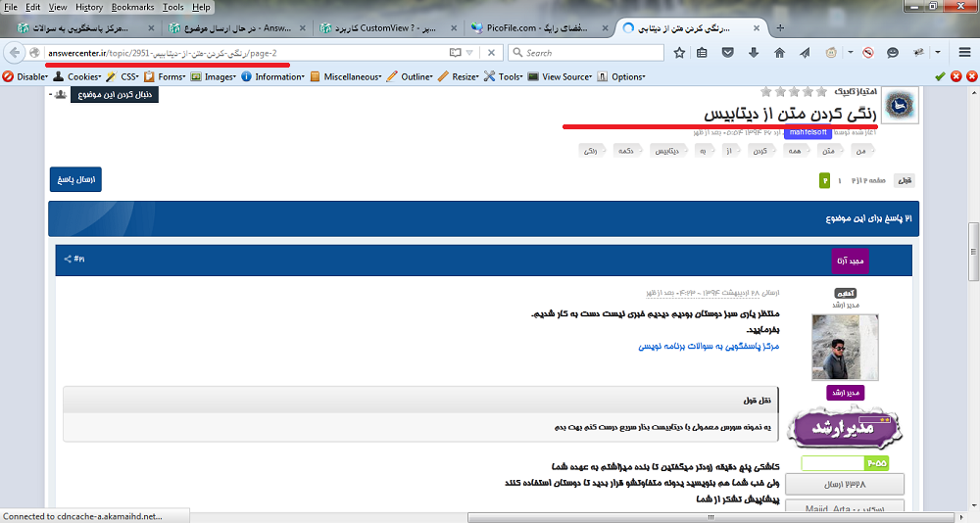Click the poster's avatar photo
The width and height of the screenshot is (980, 523).
point(845,346)
